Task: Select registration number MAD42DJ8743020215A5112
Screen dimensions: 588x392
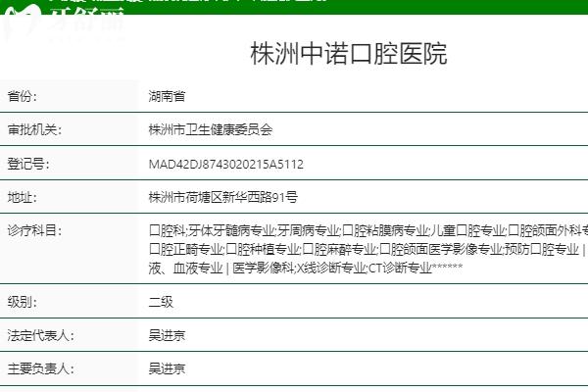Action: (x=226, y=165)
